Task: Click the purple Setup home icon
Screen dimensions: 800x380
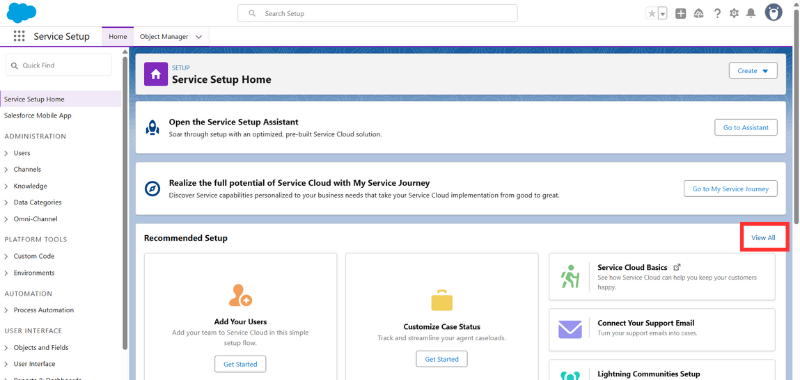Action: pos(156,74)
